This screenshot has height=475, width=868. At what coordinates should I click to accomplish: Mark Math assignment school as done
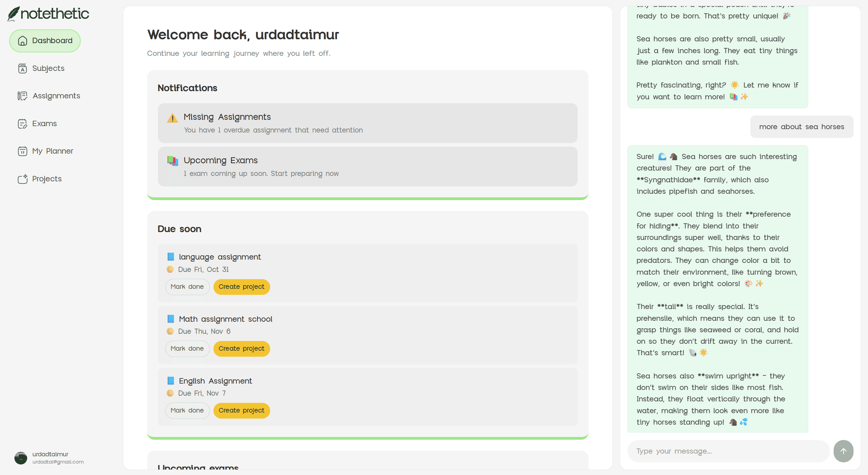[x=187, y=349]
